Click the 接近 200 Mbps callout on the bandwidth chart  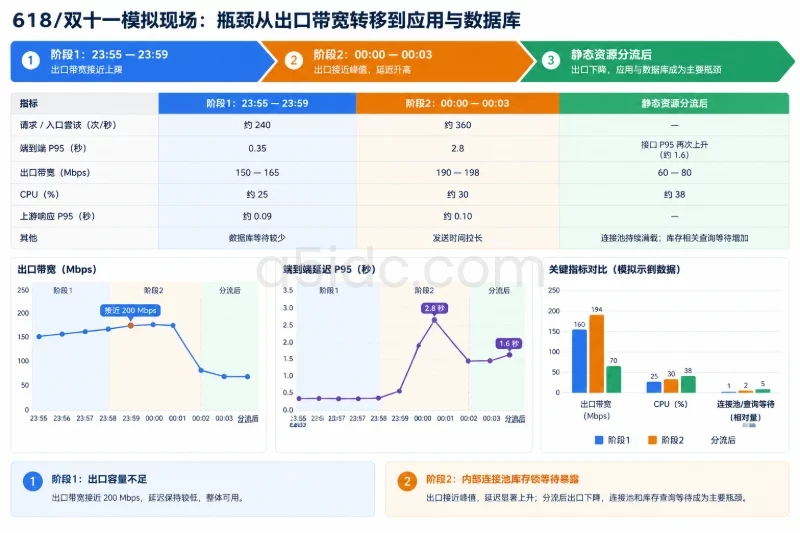(130, 311)
